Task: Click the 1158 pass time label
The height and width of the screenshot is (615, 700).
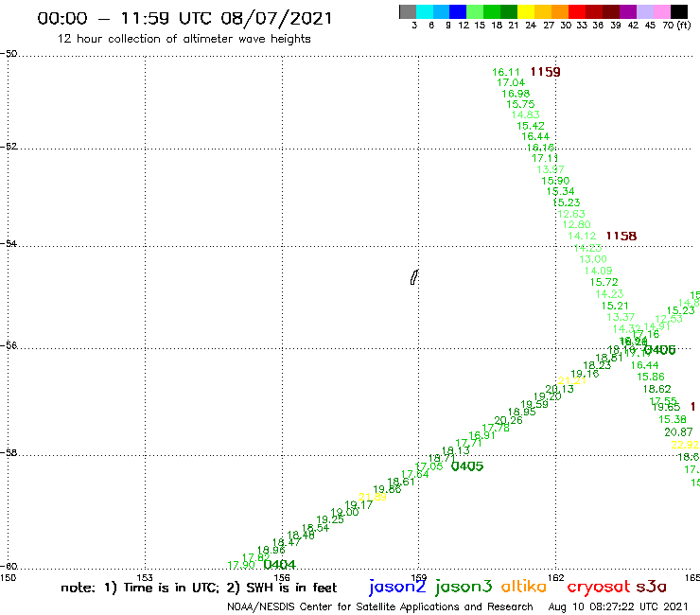Action: coord(621,236)
